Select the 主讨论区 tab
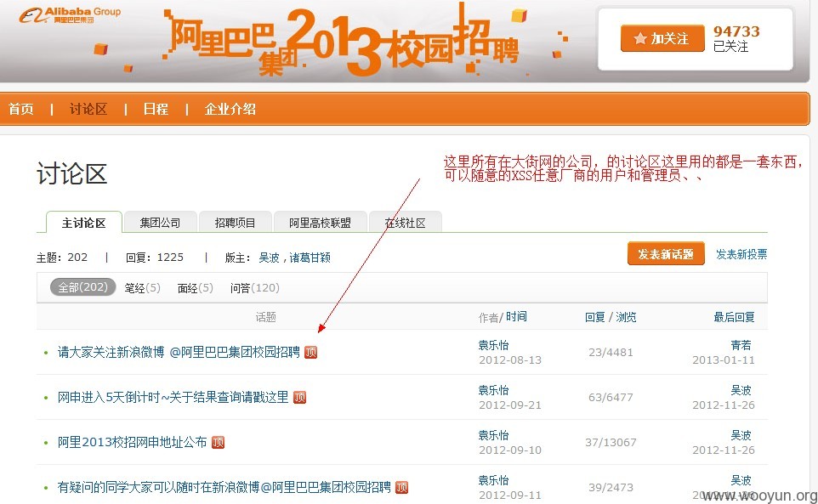The width and height of the screenshot is (818, 504). (84, 223)
